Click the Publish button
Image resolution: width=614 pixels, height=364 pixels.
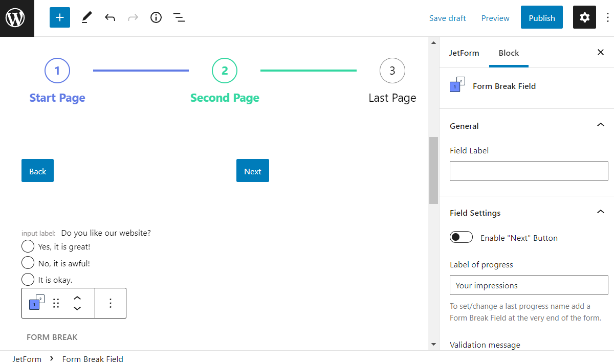point(541,17)
